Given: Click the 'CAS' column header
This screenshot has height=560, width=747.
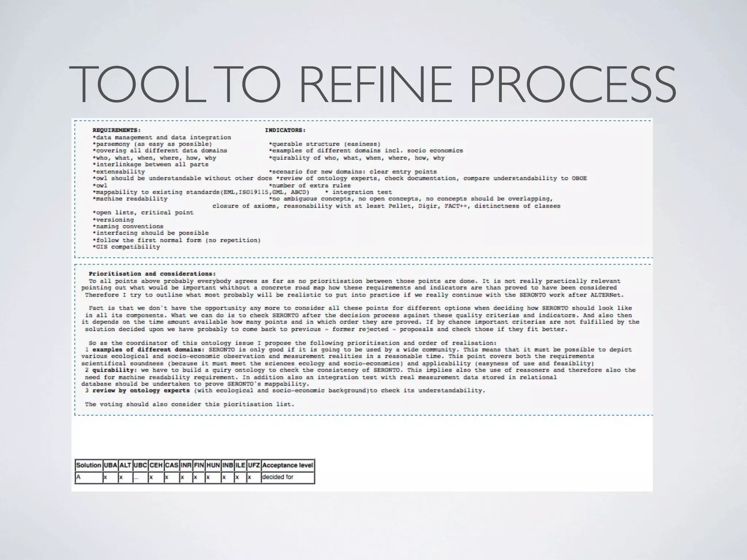Looking at the screenshot, I should click(x=171, y=465).
